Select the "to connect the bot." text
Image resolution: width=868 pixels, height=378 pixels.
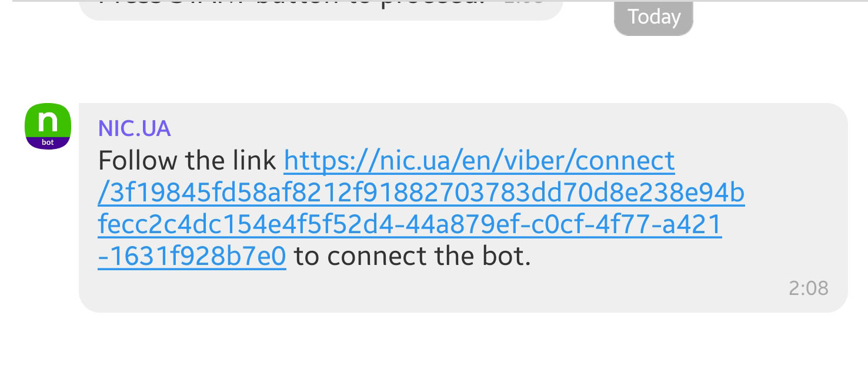point(412,257)
